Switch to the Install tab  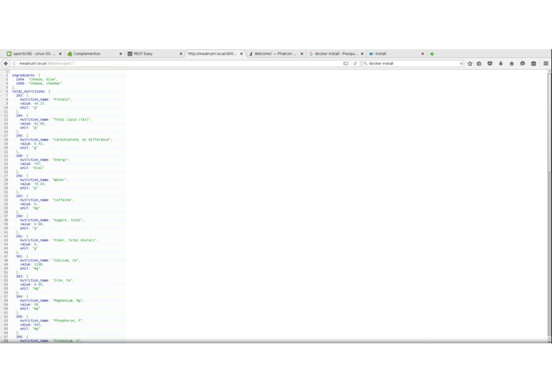[x=396, y=54]
